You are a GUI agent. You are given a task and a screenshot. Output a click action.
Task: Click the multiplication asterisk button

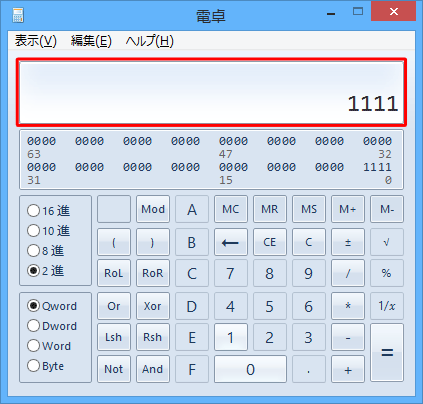(x=348, y=306)
